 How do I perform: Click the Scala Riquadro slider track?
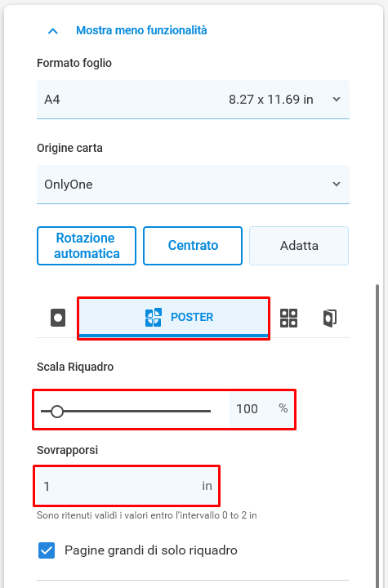point(126,412)
